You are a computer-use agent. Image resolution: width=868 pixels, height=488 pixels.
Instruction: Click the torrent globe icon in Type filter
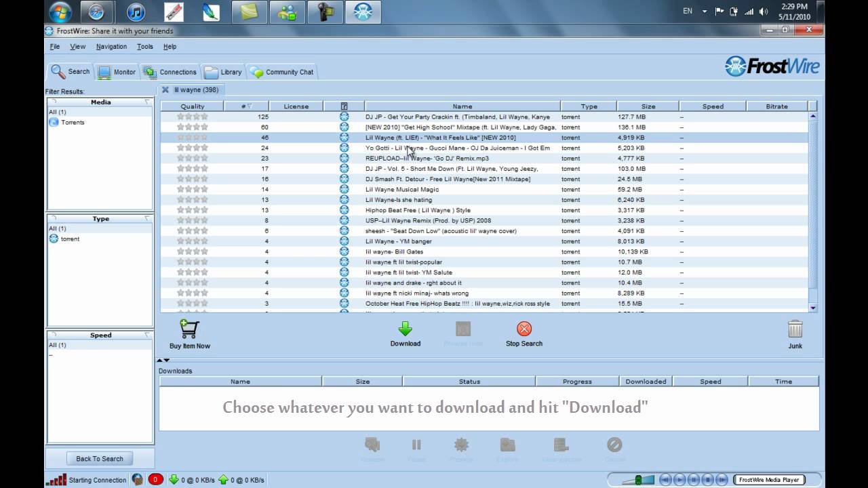54,239
